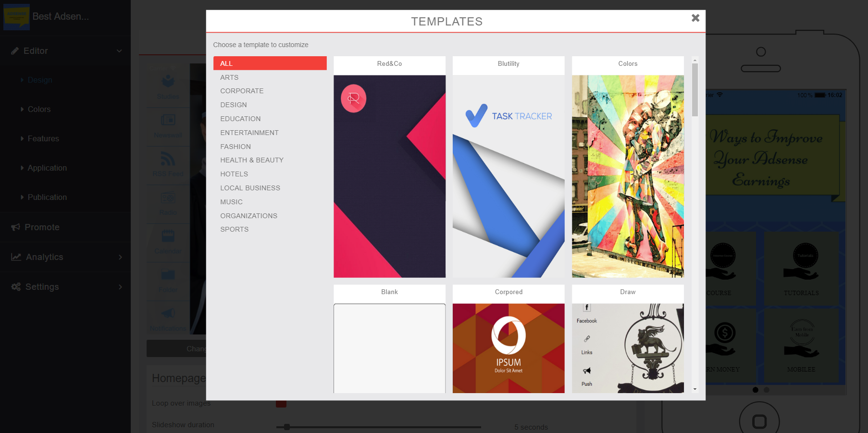
Task: Select the Radio feature icon
Action: coord(168,197)
